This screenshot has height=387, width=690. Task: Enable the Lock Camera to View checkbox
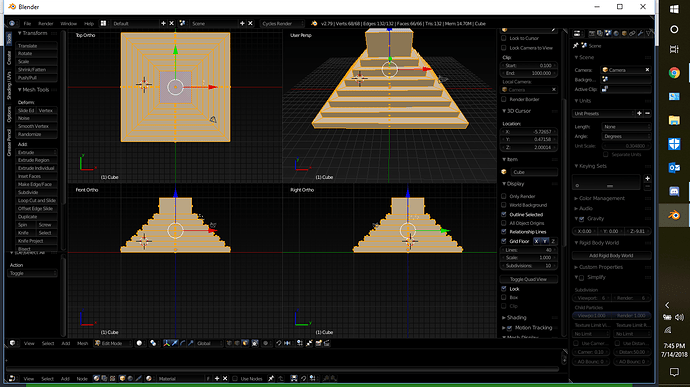[504, 48]
